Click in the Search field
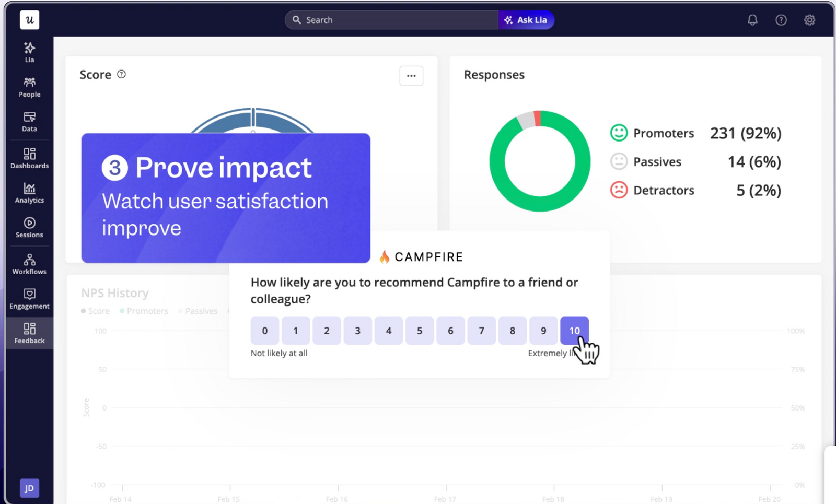Screen dimensions: 836x504 pyautogui.click(x=392, y=20)
